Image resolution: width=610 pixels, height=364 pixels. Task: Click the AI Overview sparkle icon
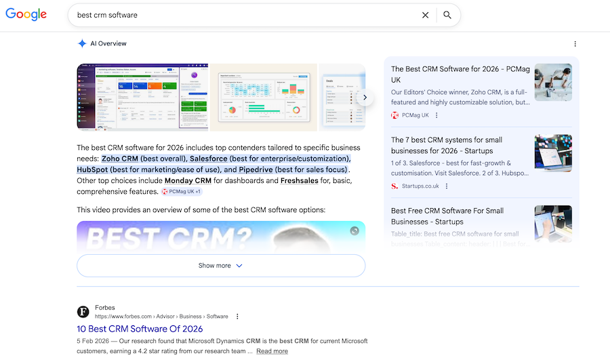(82, 43)
